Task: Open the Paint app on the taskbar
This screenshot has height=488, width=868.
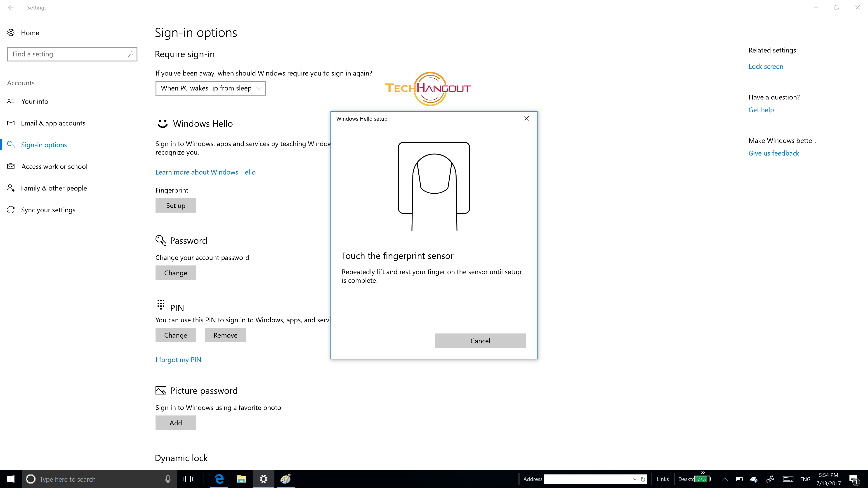Action: click(x=285, y=479)
